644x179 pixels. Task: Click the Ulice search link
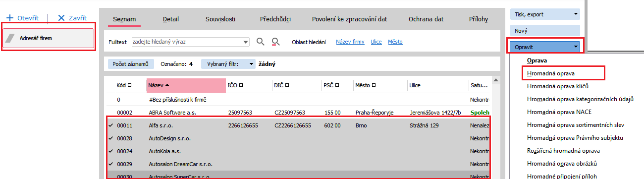[x=376, y=42]
